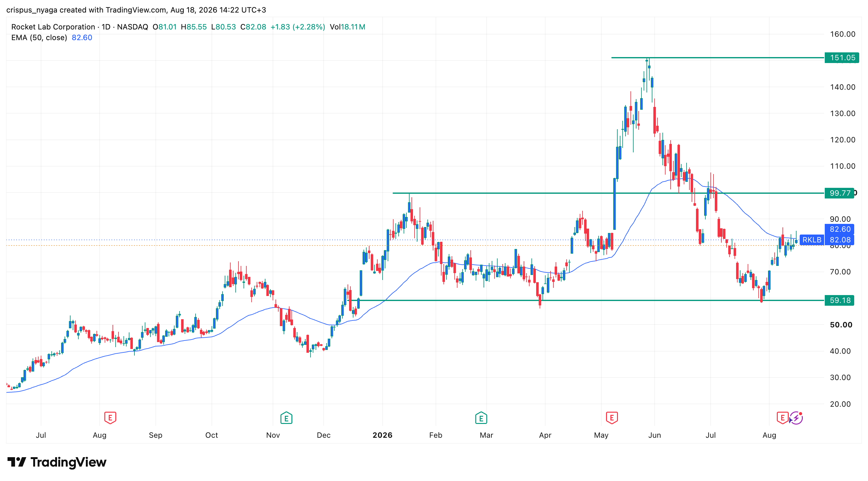Select the green earnings marker near Mar
Screen dimensions: 868x481
(x=481, y=418)
